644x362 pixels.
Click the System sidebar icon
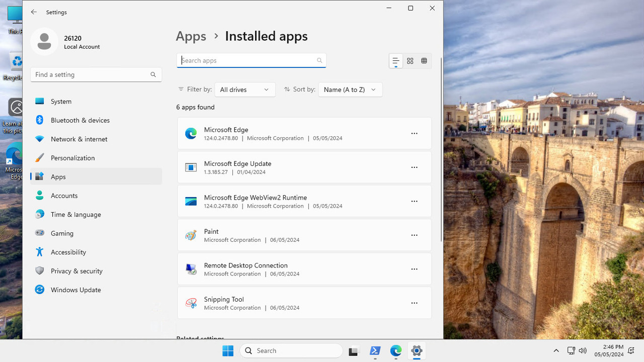coord(40,102)
